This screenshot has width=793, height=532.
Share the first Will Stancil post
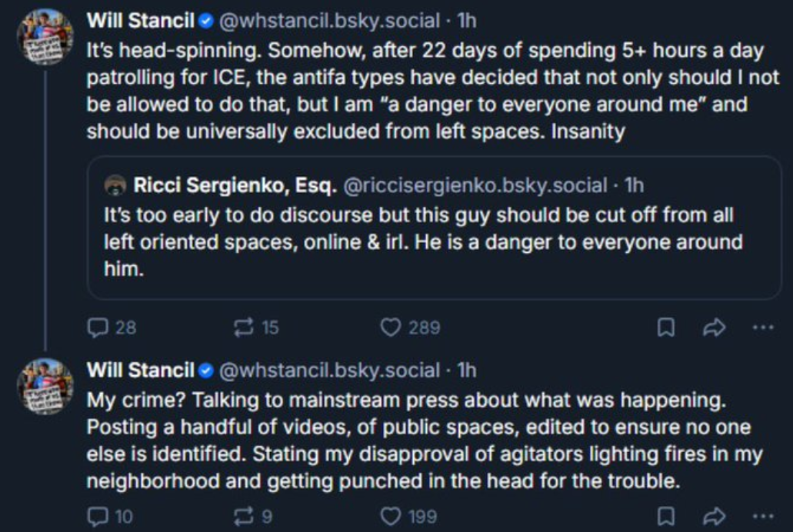[x=714, y=328]
